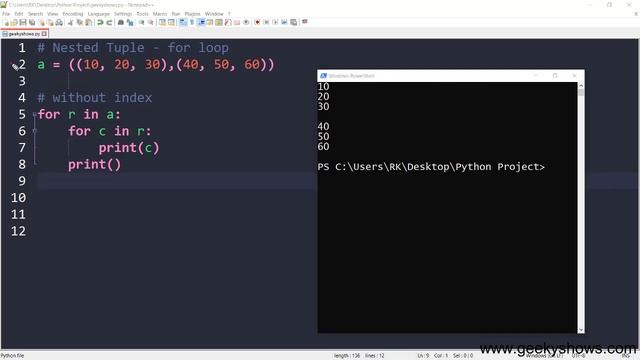
Task: Close the geekyshows.py tab
Action: pyautogui.click(x=44, y=34)
